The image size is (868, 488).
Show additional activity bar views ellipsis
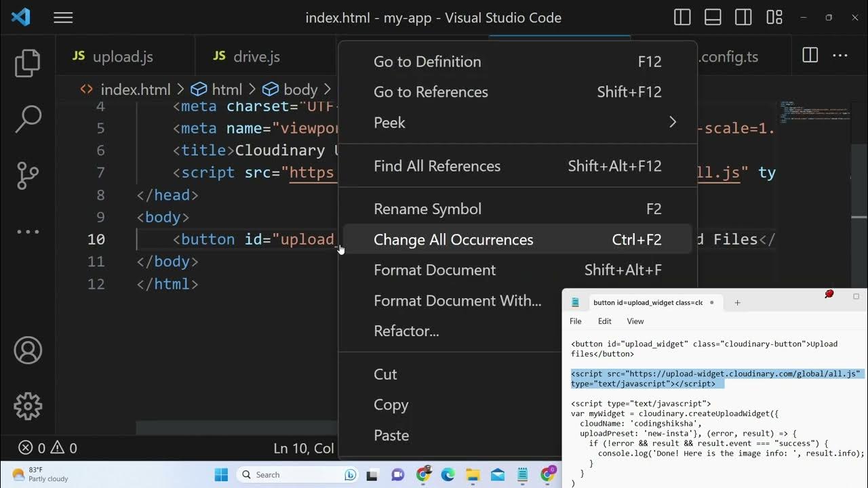28,232
